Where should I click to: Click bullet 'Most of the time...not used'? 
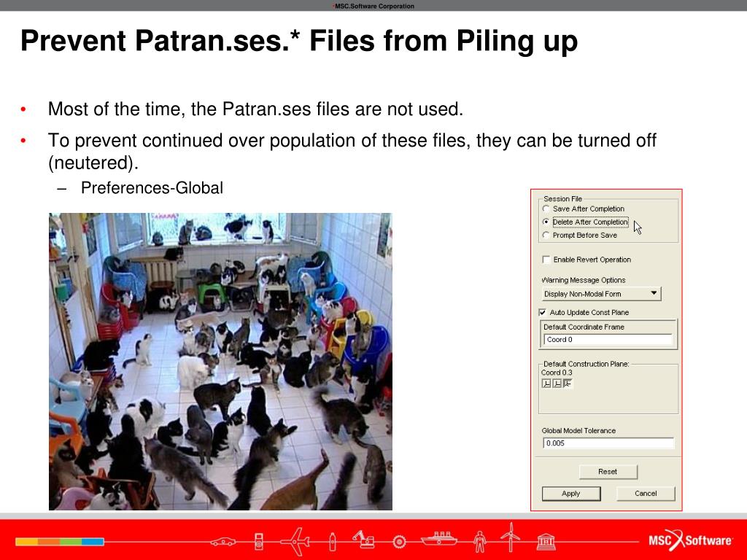[255, 109]
